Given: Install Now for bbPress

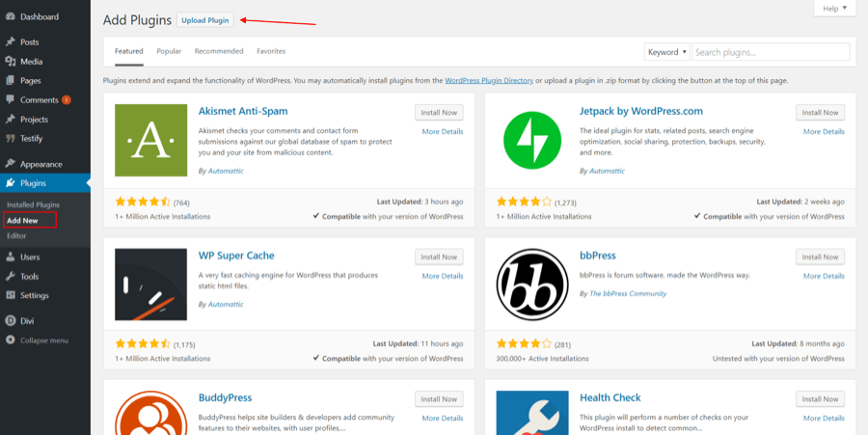Looking at the screenshot, I should click(x=821, y=257).
